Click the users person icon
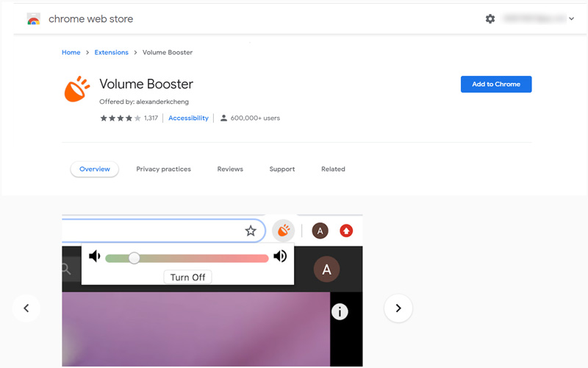Image resolution: width=588 pixels, height=368 pixels. [x=223, y=118]
